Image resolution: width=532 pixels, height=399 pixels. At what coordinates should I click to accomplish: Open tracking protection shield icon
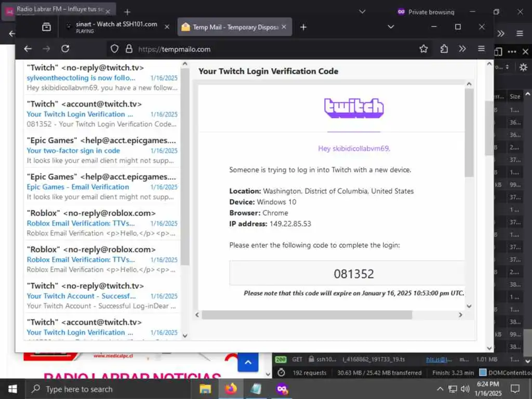(x=114, y=49)
